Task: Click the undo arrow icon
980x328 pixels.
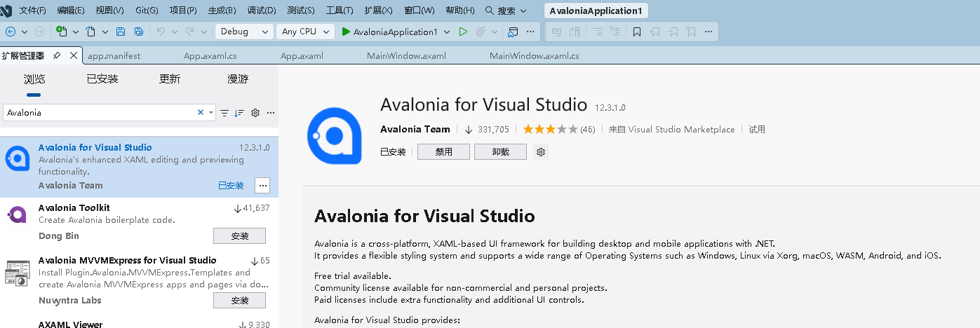Action: tap(161, 32)
